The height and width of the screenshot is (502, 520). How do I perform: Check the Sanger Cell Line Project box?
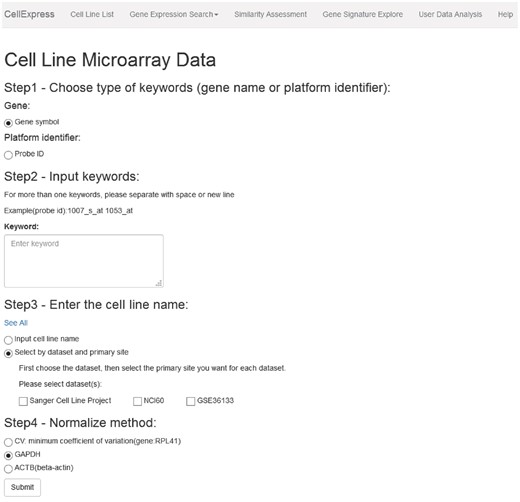[23, 401]
